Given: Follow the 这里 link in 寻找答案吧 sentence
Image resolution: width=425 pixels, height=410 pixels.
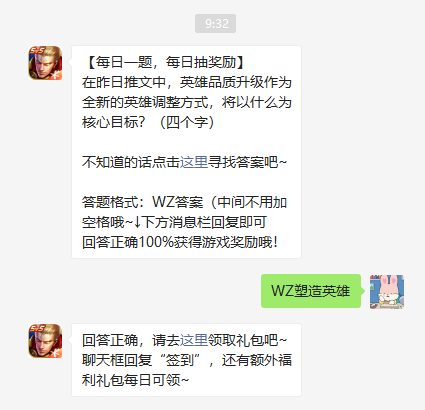Looking at the screenshot, I should (x=194, y=162).
